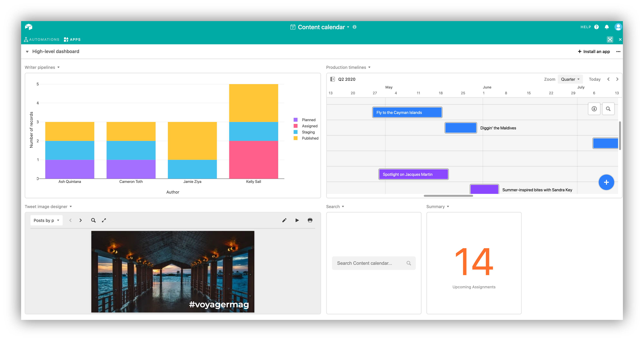Toggle the Staging legend swatch
644x341 pixels.
pyautogui.click(x=295, y=132)
